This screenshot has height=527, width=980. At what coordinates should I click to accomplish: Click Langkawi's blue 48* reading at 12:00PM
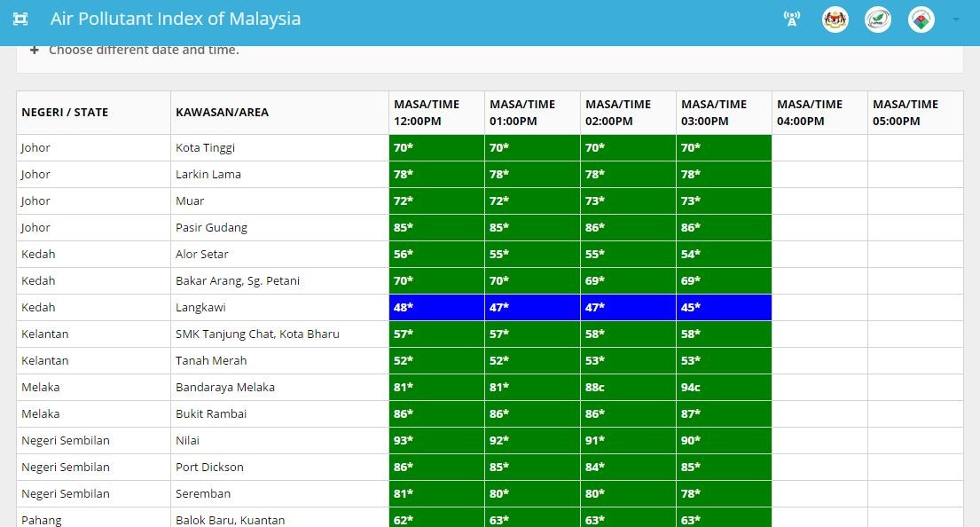point(436,308)
